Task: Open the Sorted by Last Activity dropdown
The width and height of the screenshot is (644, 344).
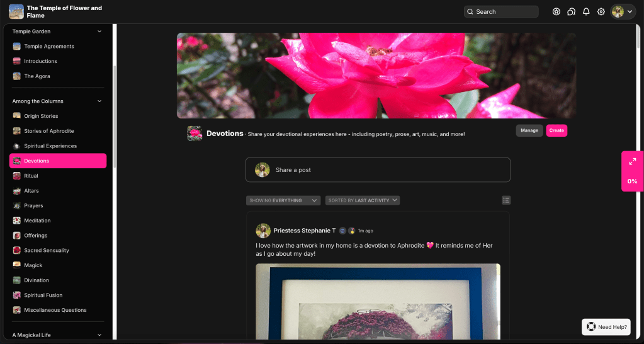Action: click(363, 200)
